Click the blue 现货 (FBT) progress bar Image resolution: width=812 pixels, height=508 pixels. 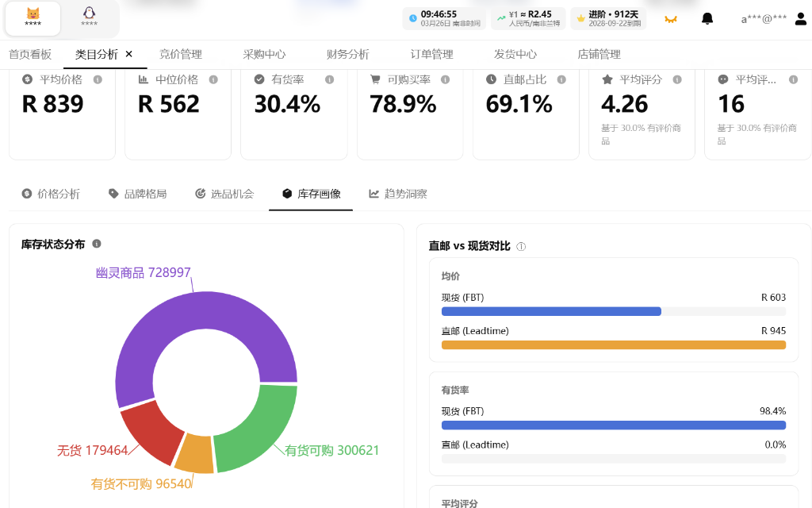(x=550, y=311)
